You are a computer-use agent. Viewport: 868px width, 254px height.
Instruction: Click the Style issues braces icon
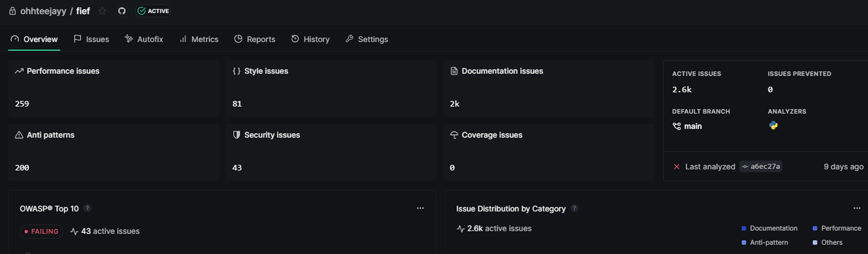236,71
